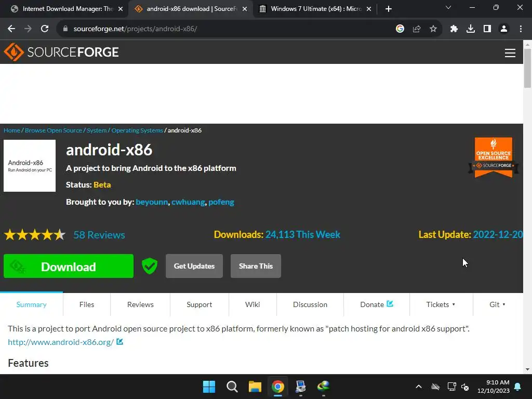Click the Android-x86 project logo thumbnail
The image size is (532, 399).
click(30, 166)
